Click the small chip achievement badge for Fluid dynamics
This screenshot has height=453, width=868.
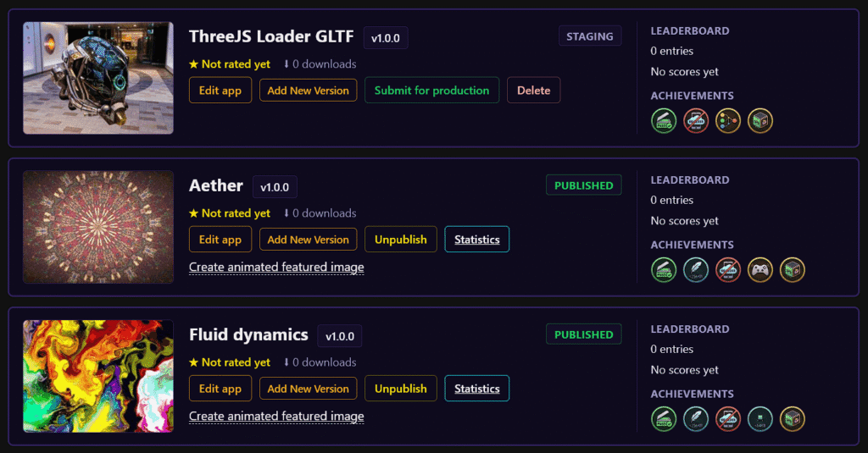760,418
